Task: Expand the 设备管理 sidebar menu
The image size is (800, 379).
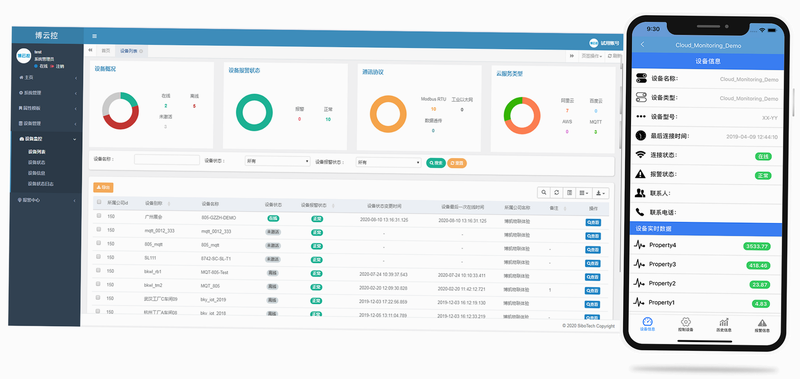Action: (x=47, y=123)
